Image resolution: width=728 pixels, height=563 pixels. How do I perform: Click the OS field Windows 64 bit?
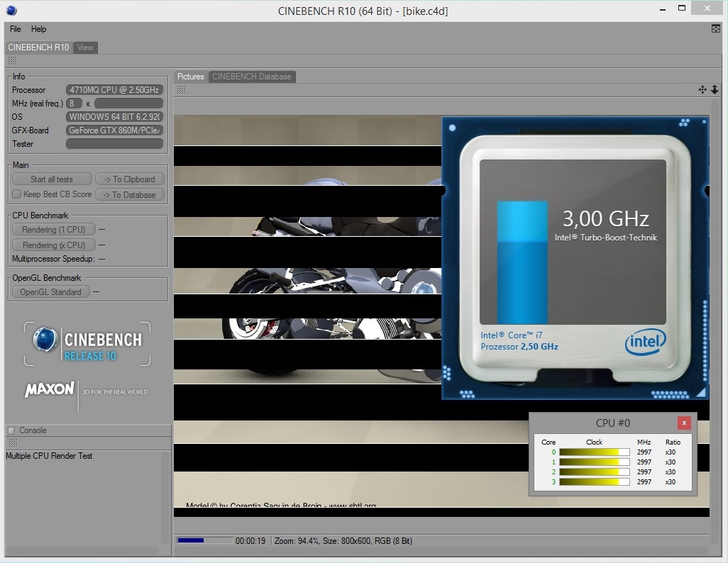tap(114, 116)
